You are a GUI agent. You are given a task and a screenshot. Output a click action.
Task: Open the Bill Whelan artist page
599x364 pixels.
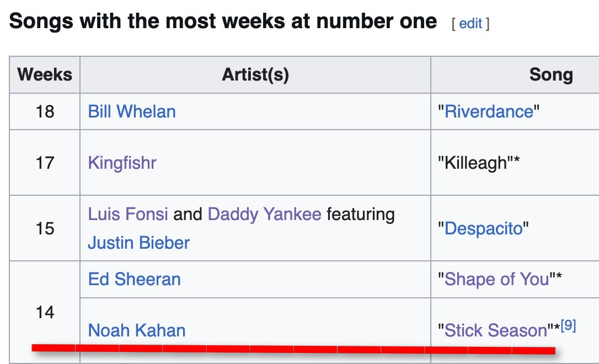pos(132,111)
